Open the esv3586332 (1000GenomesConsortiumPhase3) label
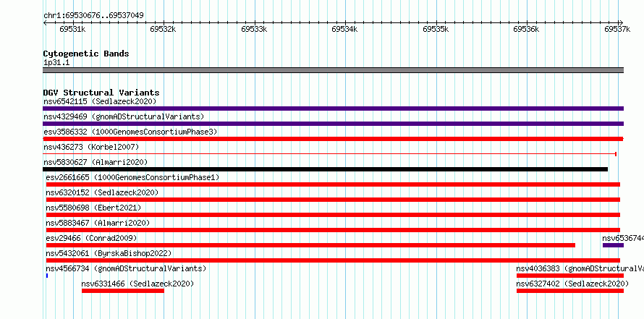This screenshot has width=644, height=319. pyautogui.click(x=130, y=132)
